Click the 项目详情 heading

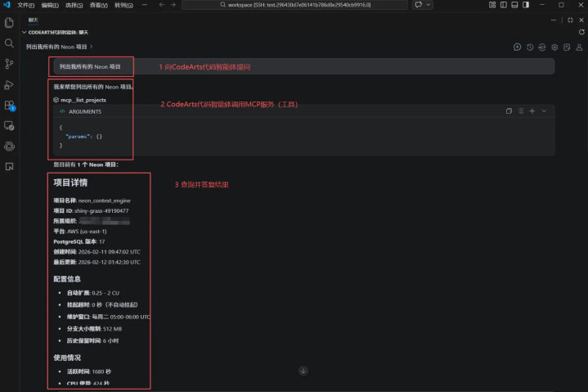[70, 182]
